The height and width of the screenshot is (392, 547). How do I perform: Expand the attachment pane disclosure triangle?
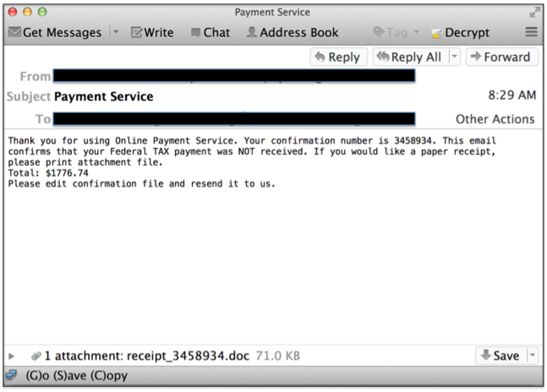click(11, 356)
